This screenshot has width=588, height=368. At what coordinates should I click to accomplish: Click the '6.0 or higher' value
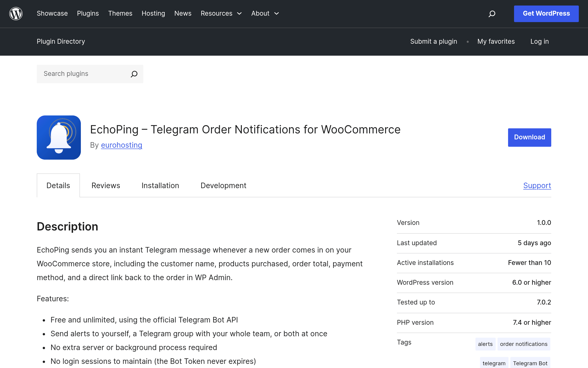(532, 282)
